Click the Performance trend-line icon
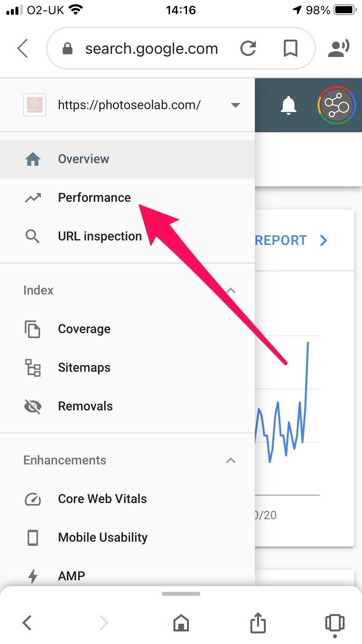Image resolution: width=362 pixels, height=644 pixels. tap(33, 198)
